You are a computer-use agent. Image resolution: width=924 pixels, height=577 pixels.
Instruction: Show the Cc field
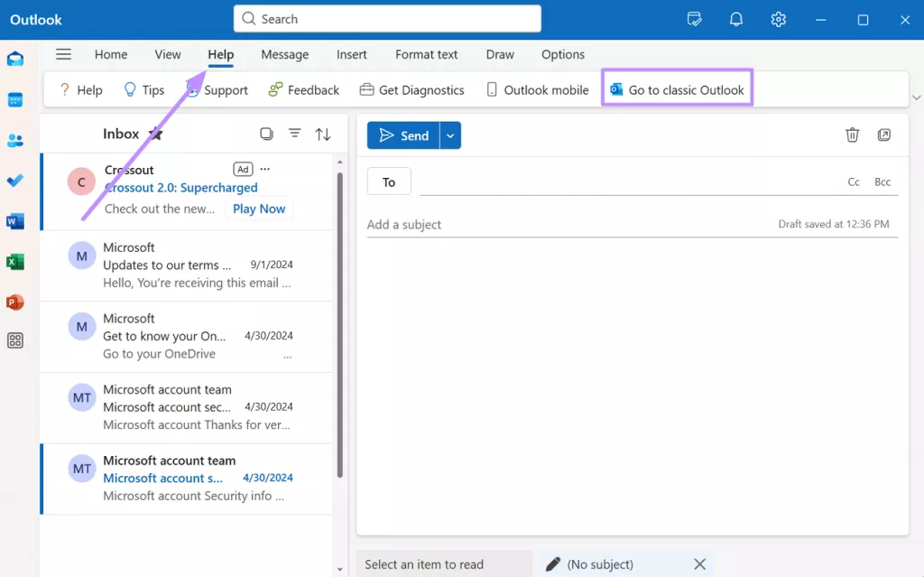point(854,181)
